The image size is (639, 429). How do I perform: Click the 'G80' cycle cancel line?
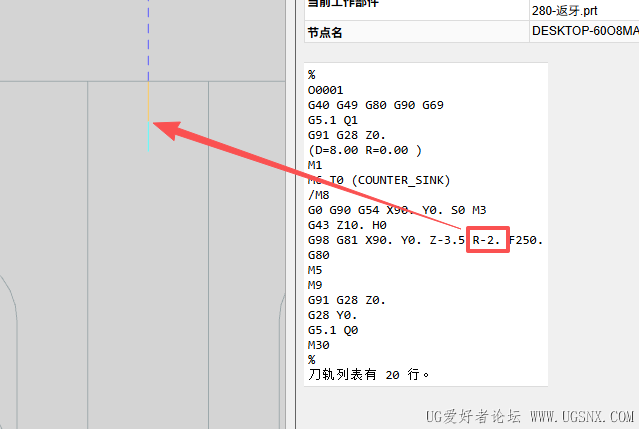click(319, 255)
